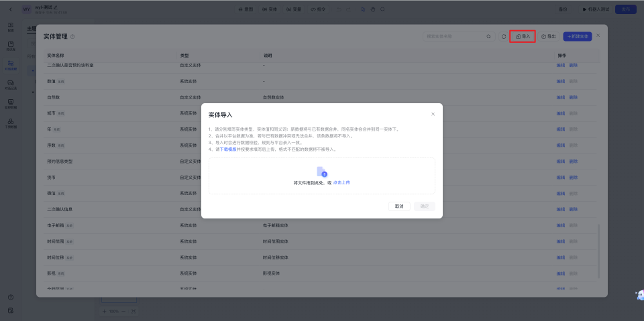Focus the entity name search field
Viewport: 644px width, 321px height.
click(x=453, y=36)
